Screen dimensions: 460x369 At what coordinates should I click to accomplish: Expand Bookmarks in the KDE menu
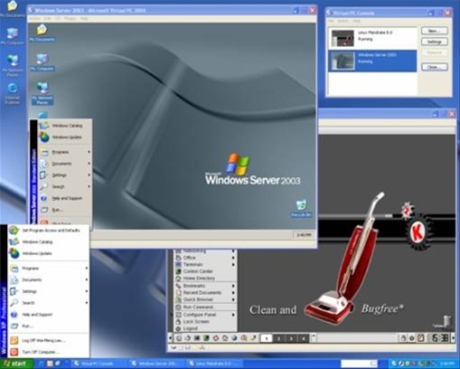205,286
